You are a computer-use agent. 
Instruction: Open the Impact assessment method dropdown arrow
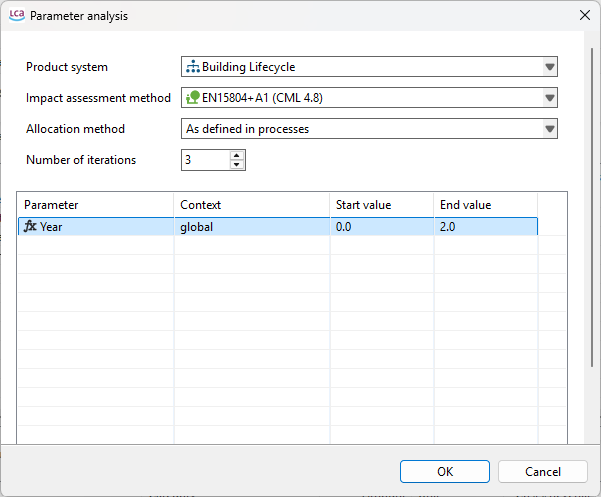tap(549, 98)
